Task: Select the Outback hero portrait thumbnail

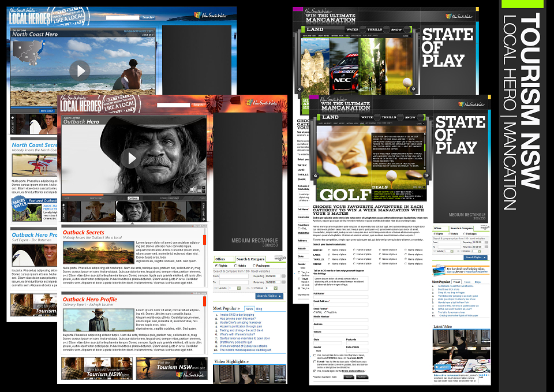Action: (x=133, y=211)
